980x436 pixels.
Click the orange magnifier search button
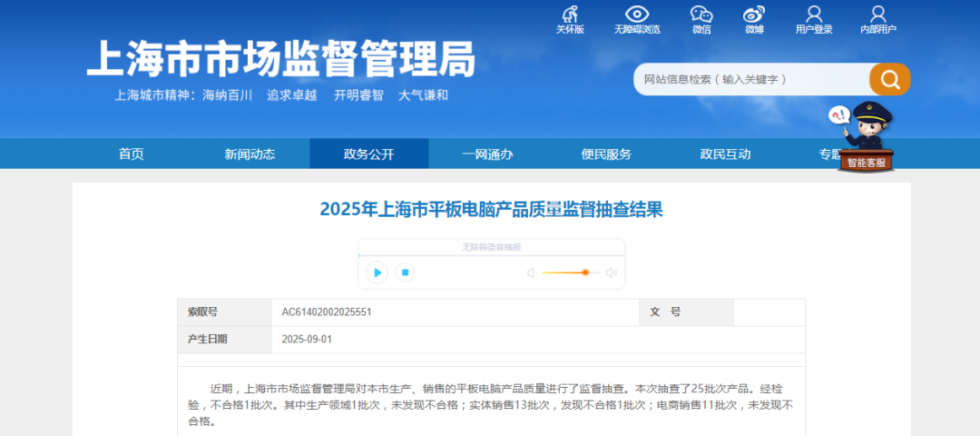pyautogui.click(x=889, y=80)
